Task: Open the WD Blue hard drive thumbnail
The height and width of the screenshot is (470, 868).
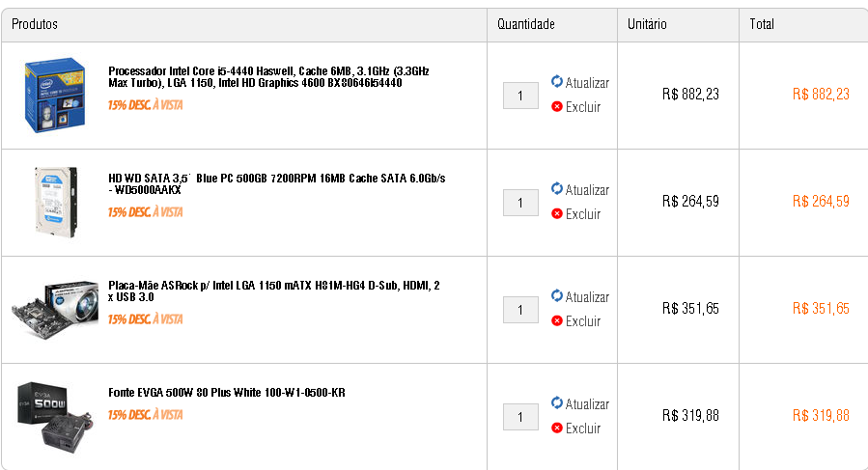Action: (56, 202)
